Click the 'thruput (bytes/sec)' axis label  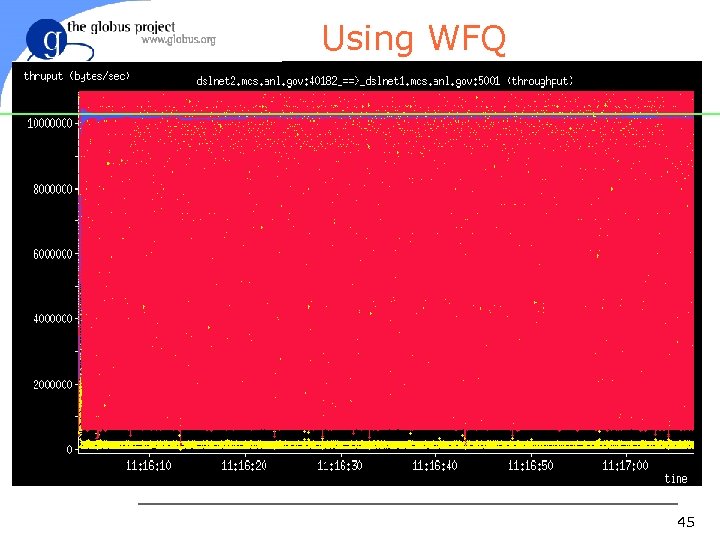[x=77, y=76]
